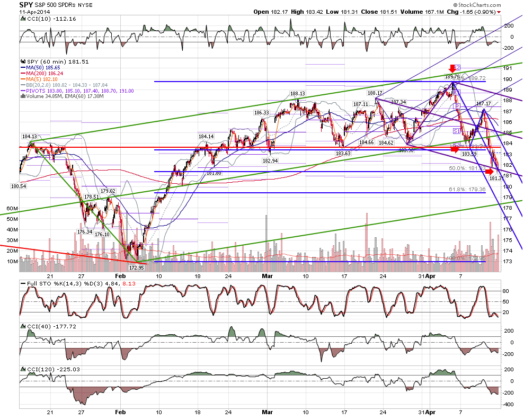
Task: Click the copyright icon beside StockCharts.com
Action: pyautogui.click(x=456, y=5)
